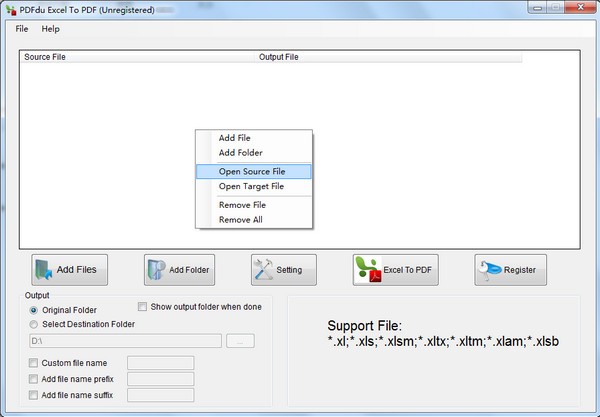The width and height of the screenshot is (600, 417).
Task: Enable Add file name prefix checkbox
Action: click(x=35, y=380)
